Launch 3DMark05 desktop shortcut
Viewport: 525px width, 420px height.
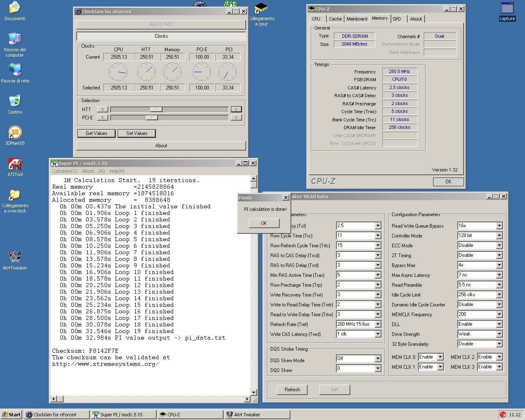tap(15, 135)
